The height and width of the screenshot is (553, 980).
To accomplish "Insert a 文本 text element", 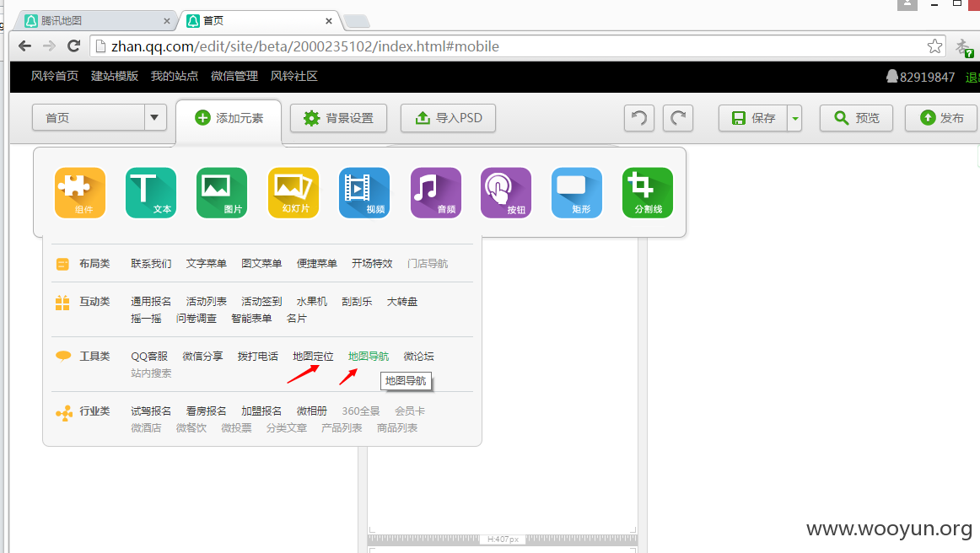I will click(x=151, y=193).
